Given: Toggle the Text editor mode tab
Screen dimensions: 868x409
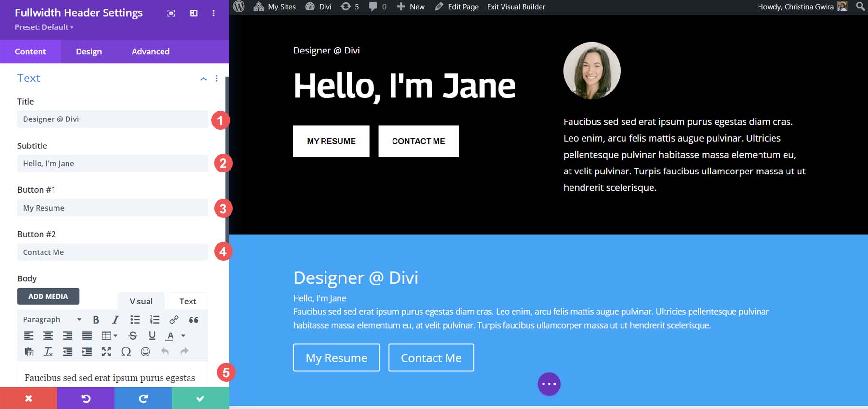Looking at the screenshot, I should (x=188, y=301).
